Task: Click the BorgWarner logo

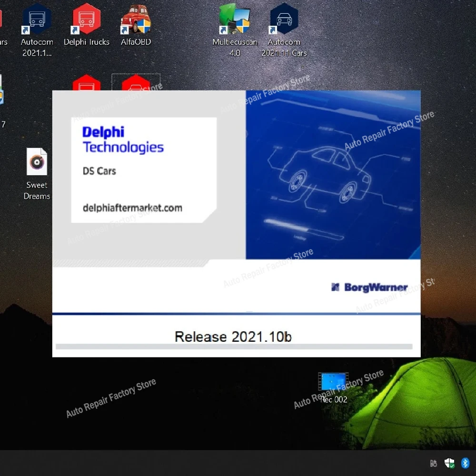Action: [x=369, y=287]
